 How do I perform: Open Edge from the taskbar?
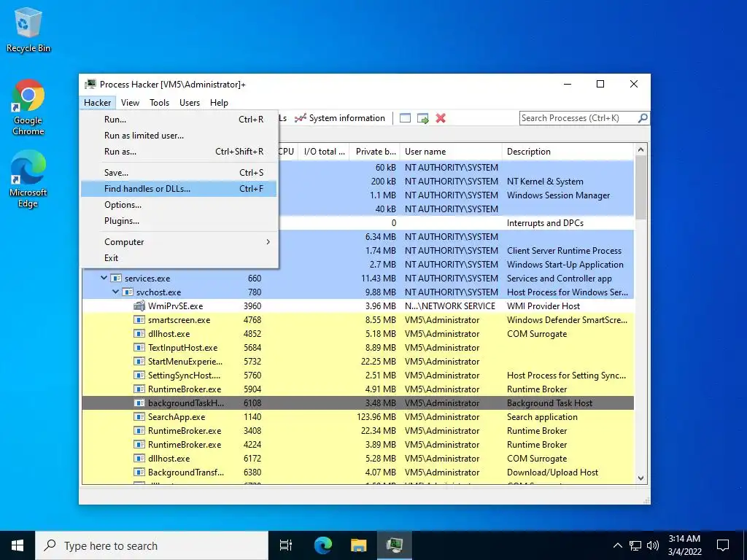click(x=322, y=545)
